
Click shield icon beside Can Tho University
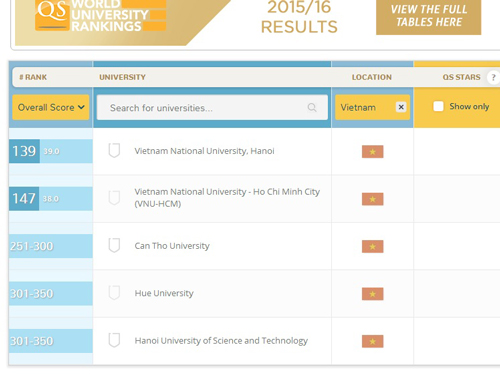114,245
